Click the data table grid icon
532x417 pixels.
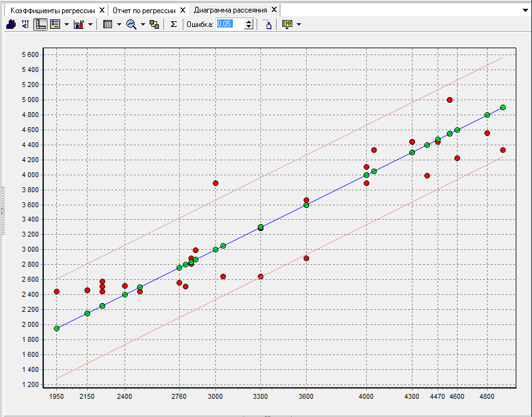[108, 24]
